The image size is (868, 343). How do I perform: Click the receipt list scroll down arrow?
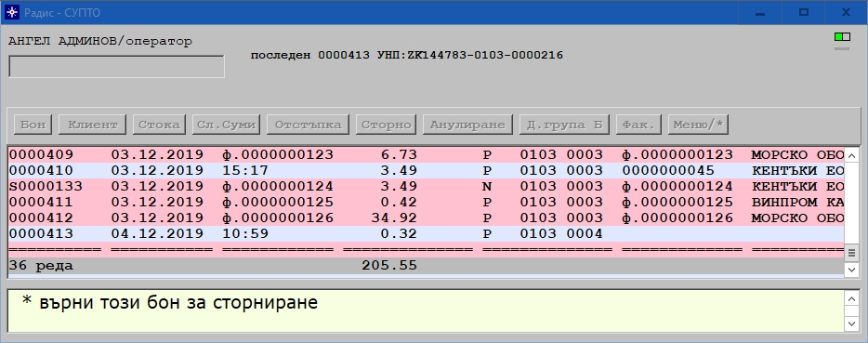(x=852, y=270)
